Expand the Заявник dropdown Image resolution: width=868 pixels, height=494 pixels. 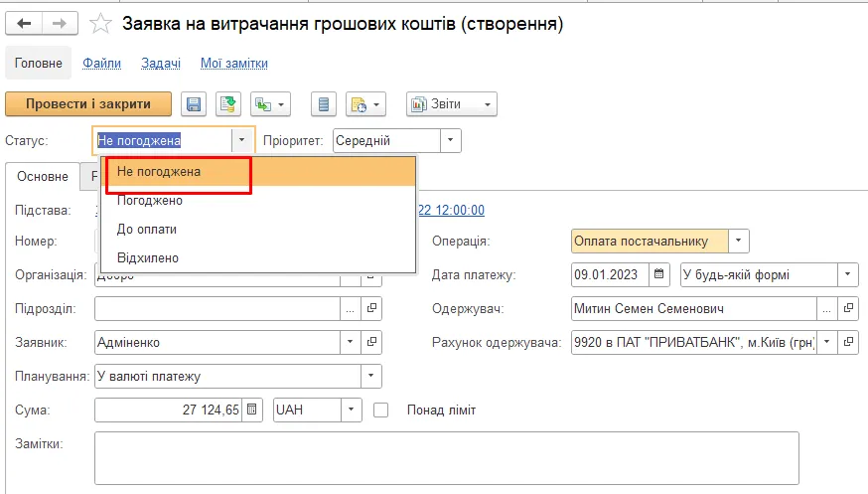point(350,342)
